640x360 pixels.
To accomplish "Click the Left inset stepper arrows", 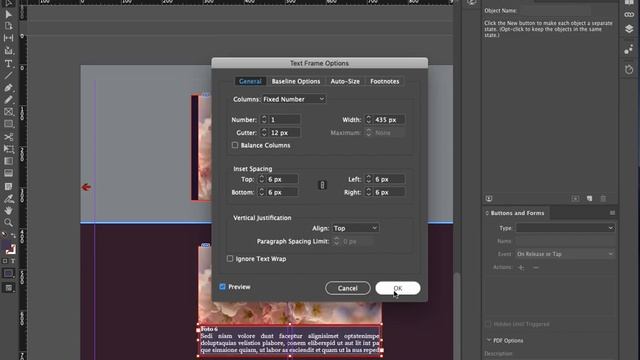I will pyautogui.click(x=369, y=179).
